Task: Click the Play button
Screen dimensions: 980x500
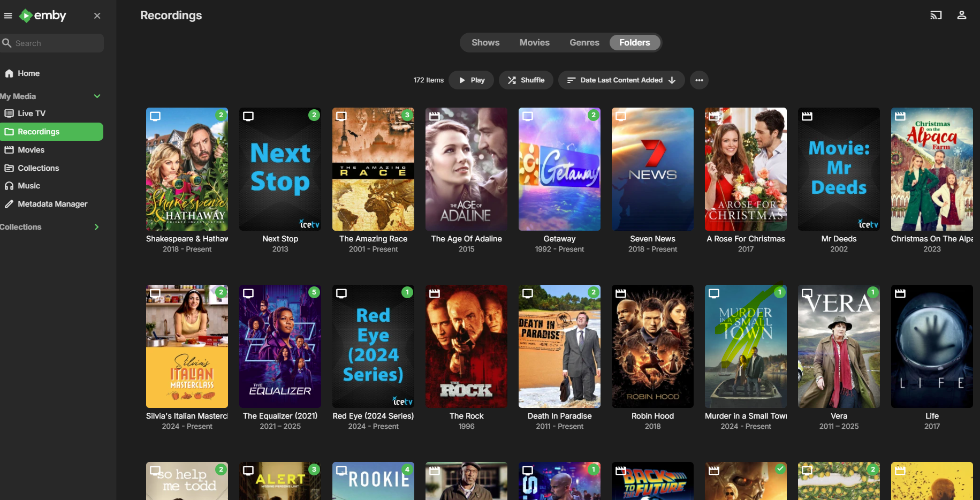Action: pyautogui.click(x=472, y=80)
